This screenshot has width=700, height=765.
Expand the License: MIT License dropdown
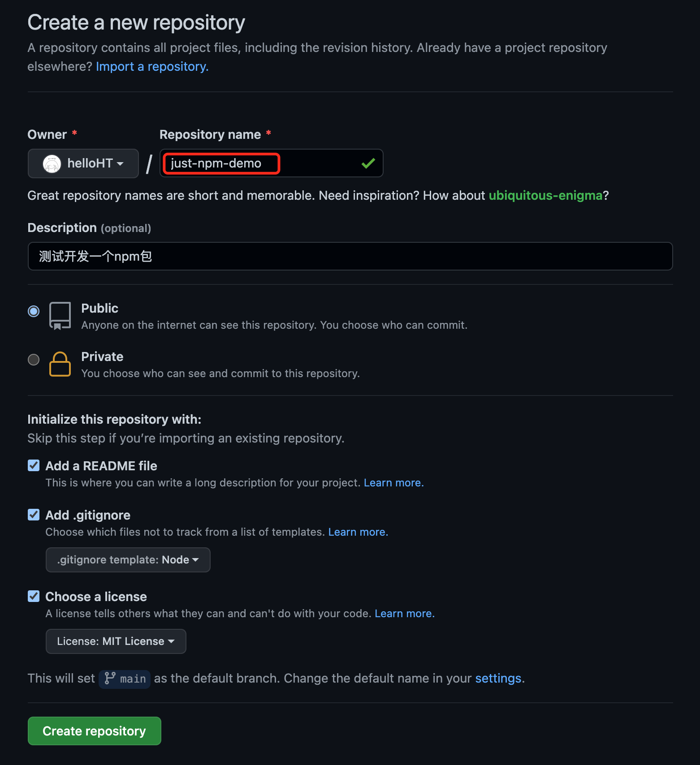pyautogui.click(x=116, y=641)
